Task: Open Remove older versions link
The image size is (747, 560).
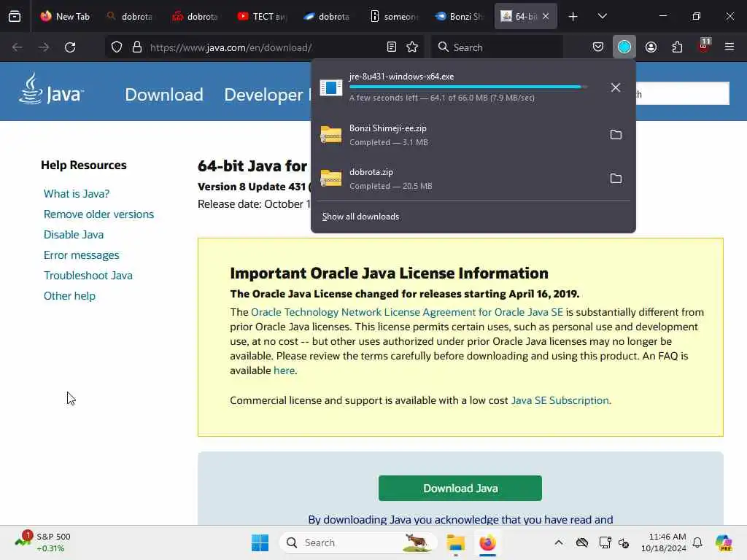Action: 98,214
